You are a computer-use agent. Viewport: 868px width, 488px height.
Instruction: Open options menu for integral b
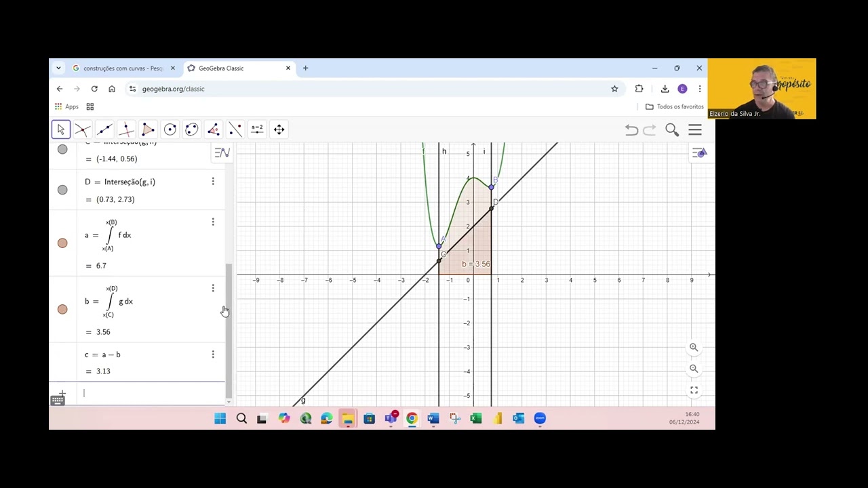point(213,288)
